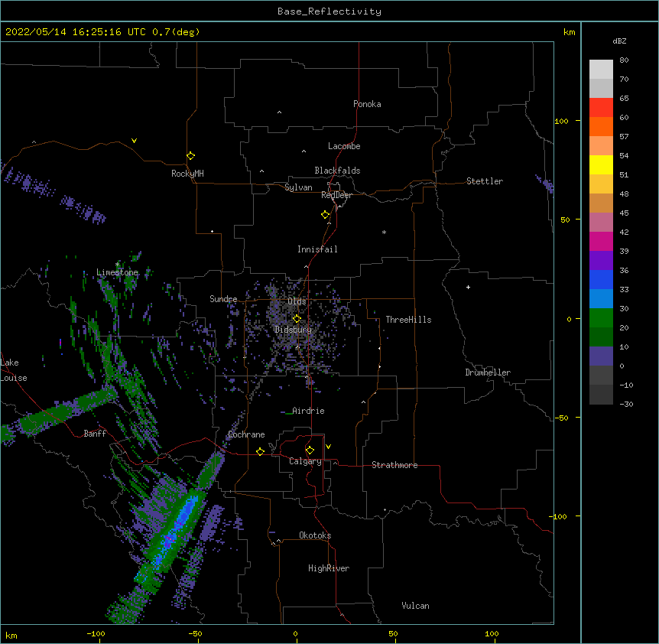Click the 45 value on dBZ legend

coord(624,213)
